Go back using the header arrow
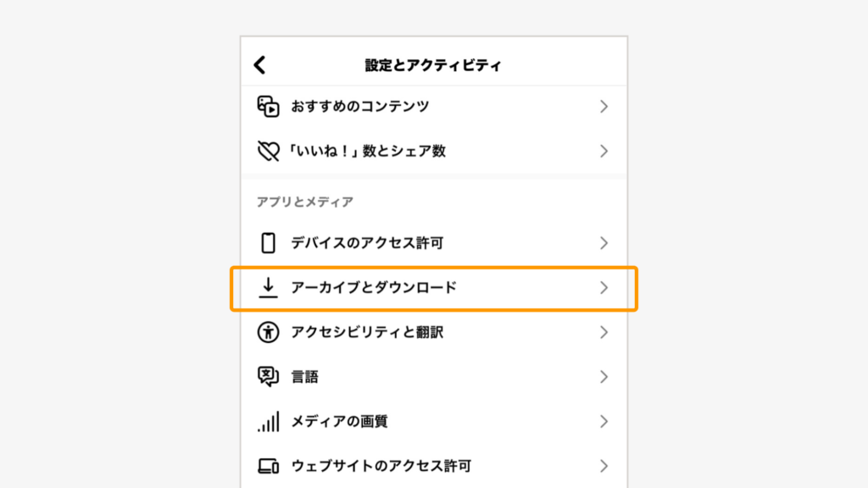The image size is (868, 488). pos(259,64)
